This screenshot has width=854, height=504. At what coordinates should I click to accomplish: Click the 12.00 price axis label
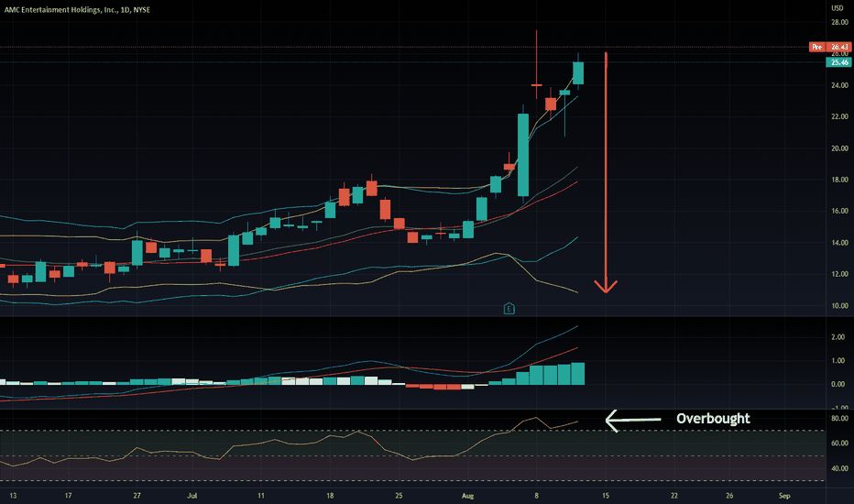coord(839,274)
